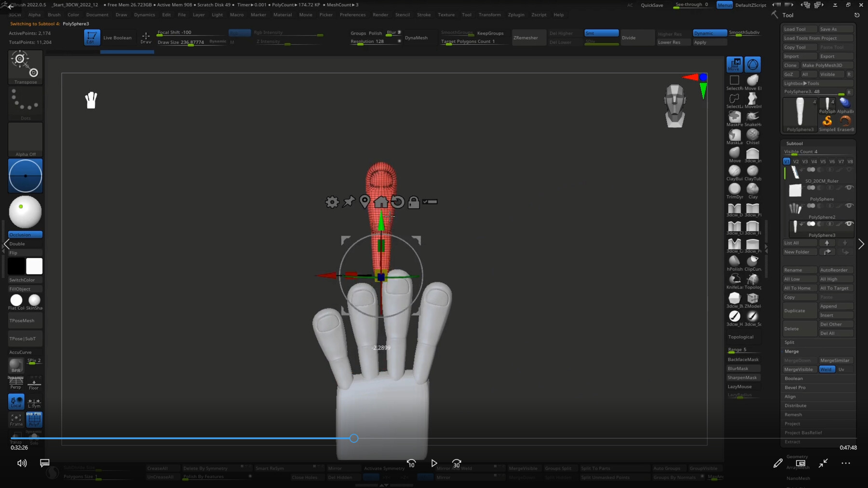Select the SnakeHook brush

(752, 117)
